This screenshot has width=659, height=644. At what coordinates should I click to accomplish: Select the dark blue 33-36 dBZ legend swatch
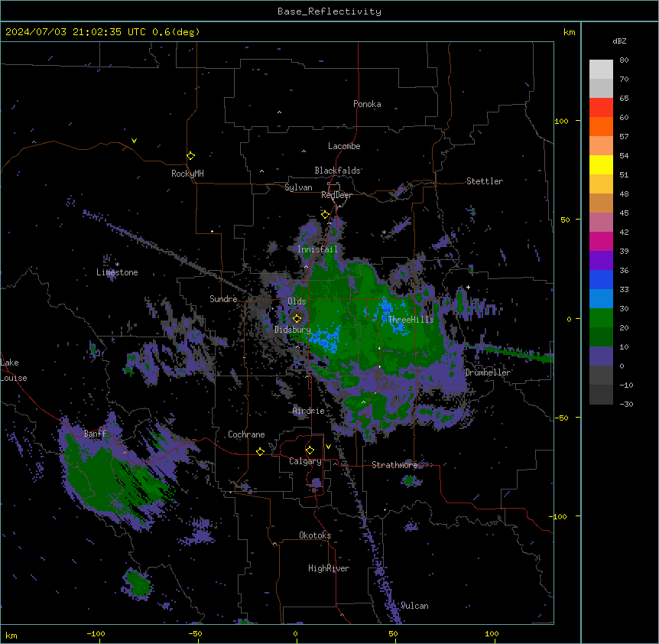click(x=601, y=279)
